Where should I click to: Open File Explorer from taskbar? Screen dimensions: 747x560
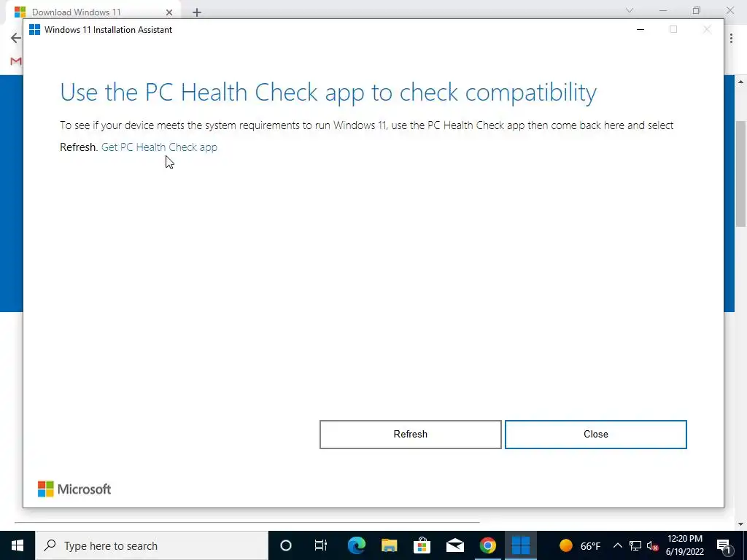tap(390, 545)
